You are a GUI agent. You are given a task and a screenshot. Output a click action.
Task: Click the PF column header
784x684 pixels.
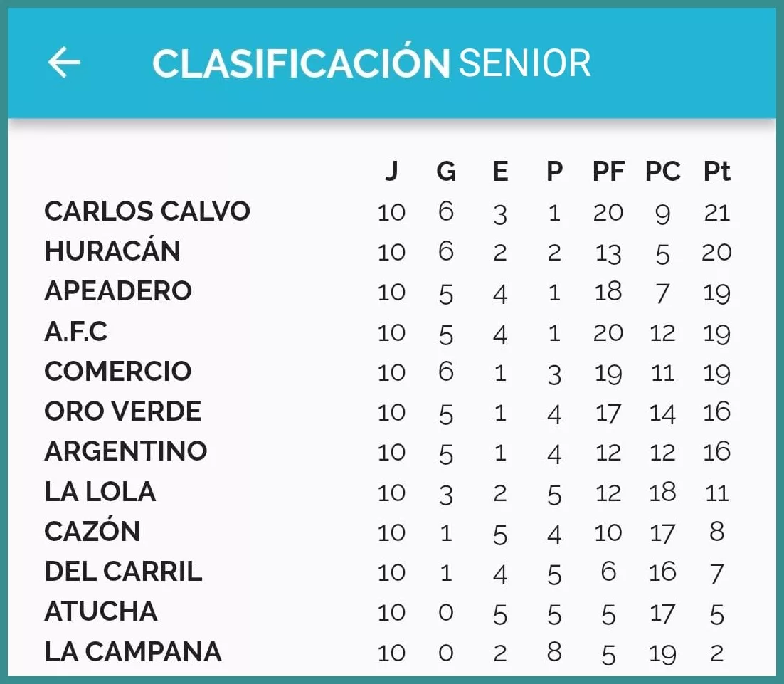pos(608,172)
